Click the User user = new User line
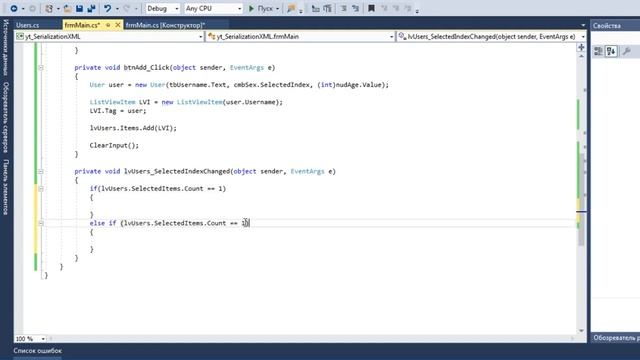The width and height of the screenshot is (640, 360). [239, 85]
